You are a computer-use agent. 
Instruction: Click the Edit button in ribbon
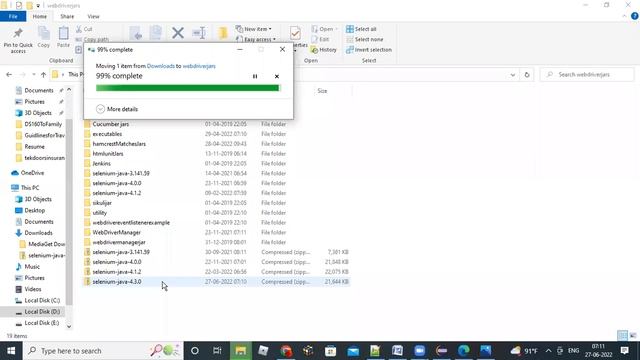click(x=320, y=39)
